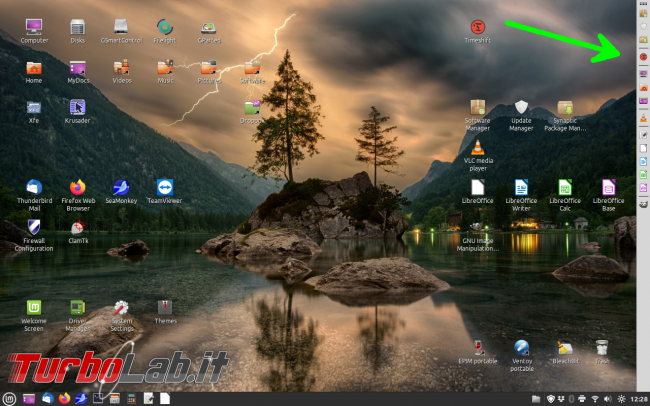Image resolution: width=650 pixels, height=406 pixels.
Task: Open GNU Image Manipulation Program icon
Action: coord(478,227)
